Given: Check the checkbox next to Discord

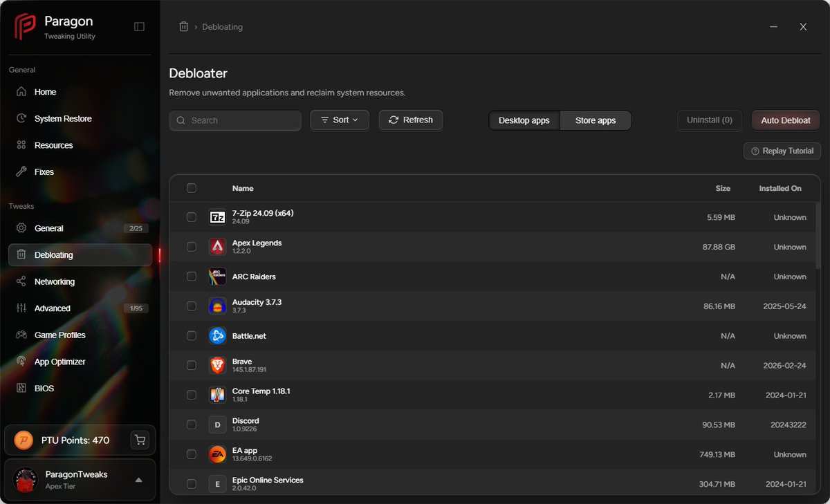Looking at the screenshot, I should [x=192, y=424].
